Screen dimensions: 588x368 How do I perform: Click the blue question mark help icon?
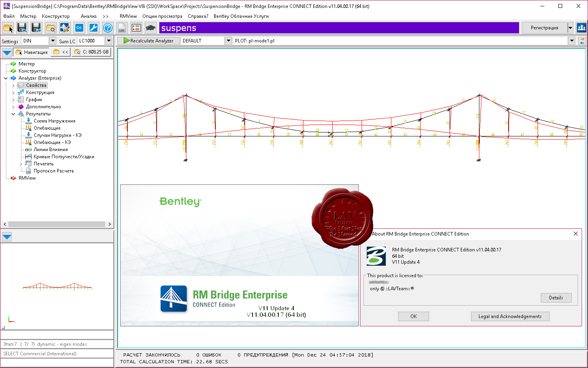(107, 28)
